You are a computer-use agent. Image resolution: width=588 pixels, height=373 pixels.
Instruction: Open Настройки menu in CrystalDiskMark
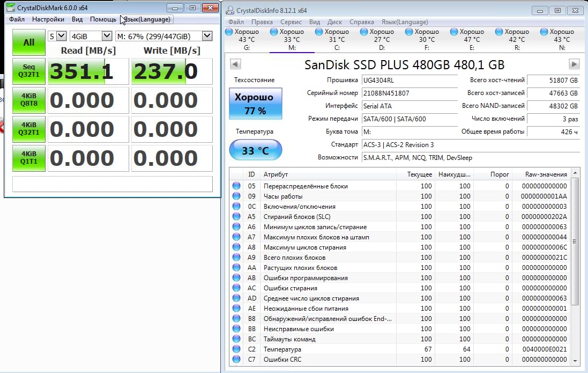tap(48, 19)
